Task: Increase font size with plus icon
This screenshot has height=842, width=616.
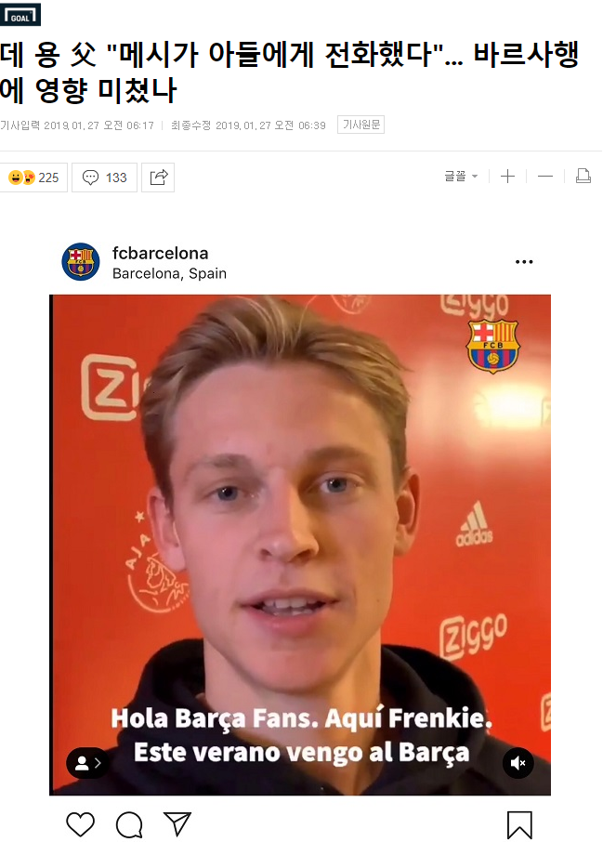Action: pyautogui.click(x=507, y=177)
